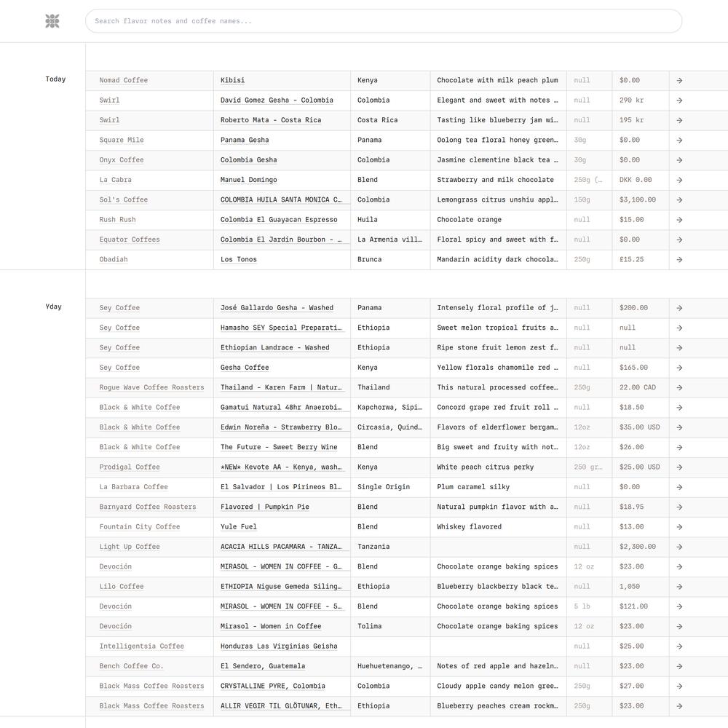728x728 pixels.
Task: Open the Los Tonos coffee link
Action: click(239, 260)
